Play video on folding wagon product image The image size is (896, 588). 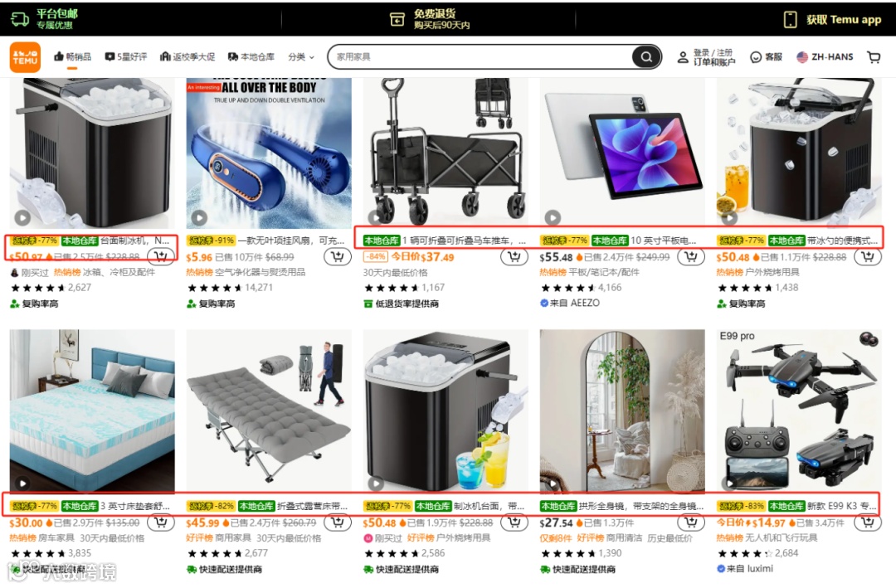pyautogui.click(x=375, y=218)
